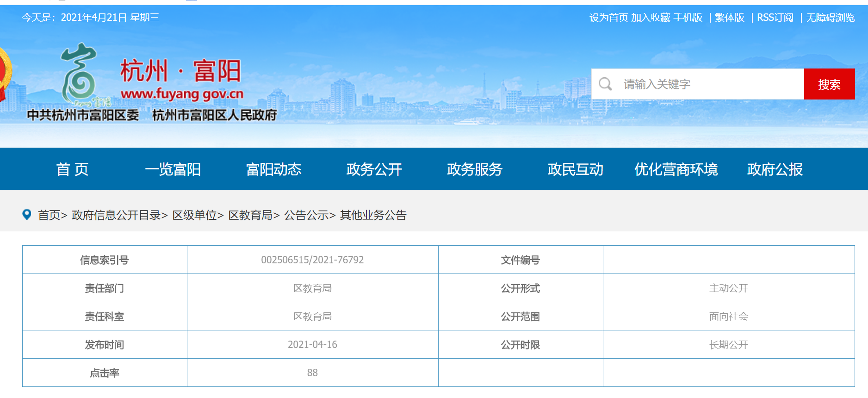Click the 责任部门 label cell
This screenshot has width=868, height=398.
pos(105,288)
